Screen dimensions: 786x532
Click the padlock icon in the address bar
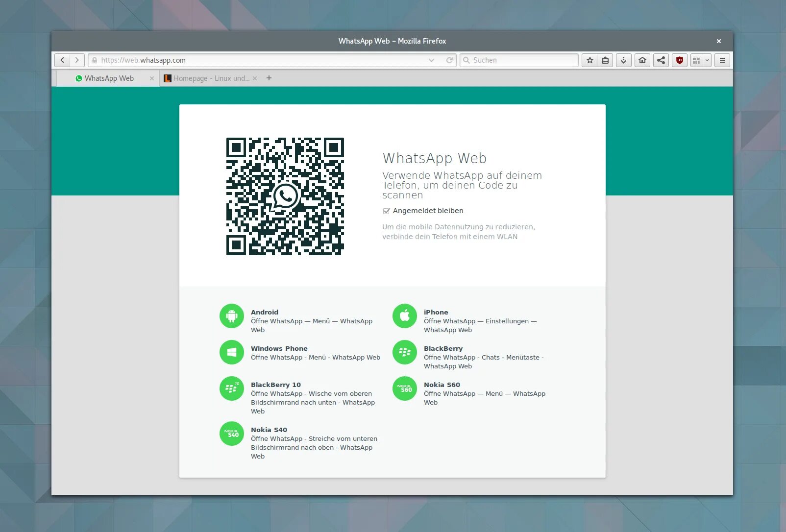click(95, 60)
